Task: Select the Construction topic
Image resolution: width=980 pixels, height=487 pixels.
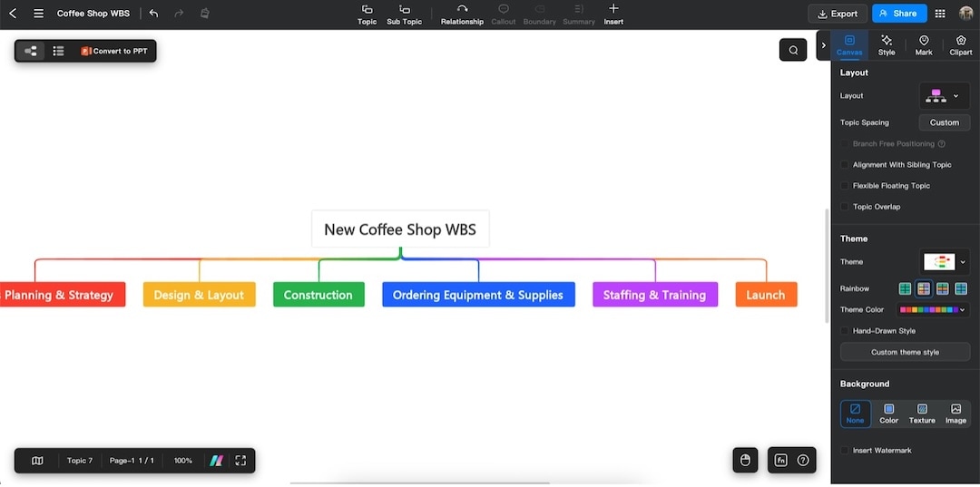Action: click(x=318, y=295)
